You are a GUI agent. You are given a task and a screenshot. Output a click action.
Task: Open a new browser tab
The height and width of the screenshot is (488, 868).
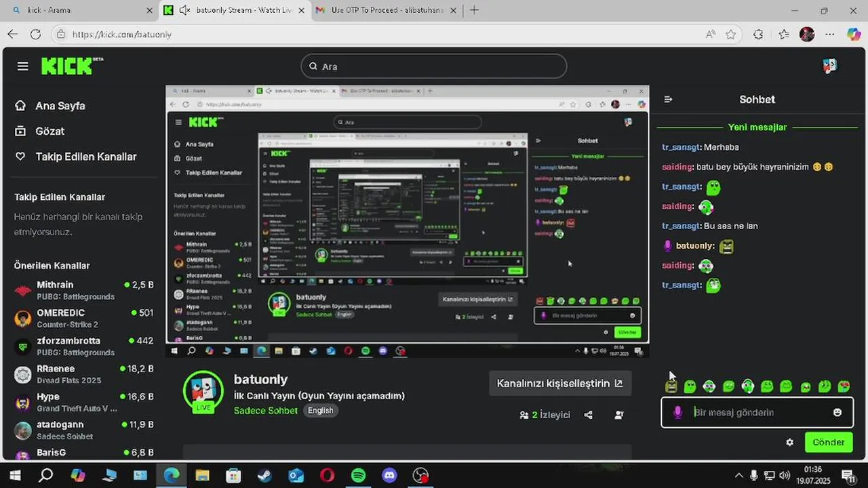[x=474, y=10]
